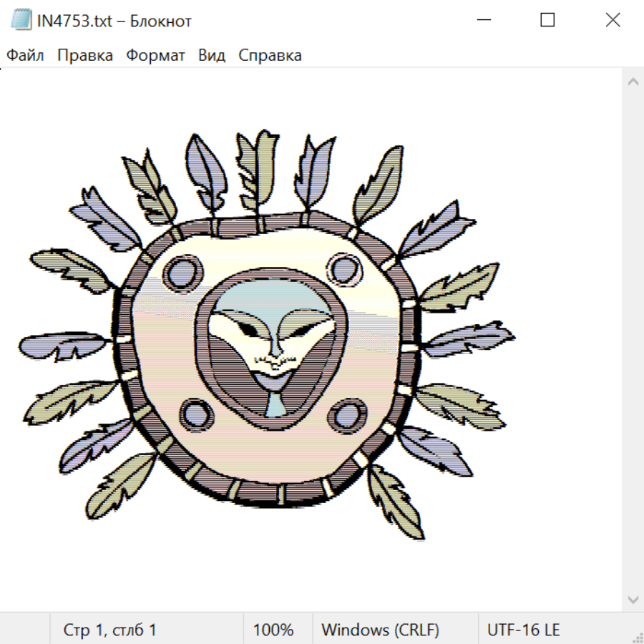644x644 pixels.
Task: Click the IN4753.txt – Блокнот title text
Action: [114, 21]
